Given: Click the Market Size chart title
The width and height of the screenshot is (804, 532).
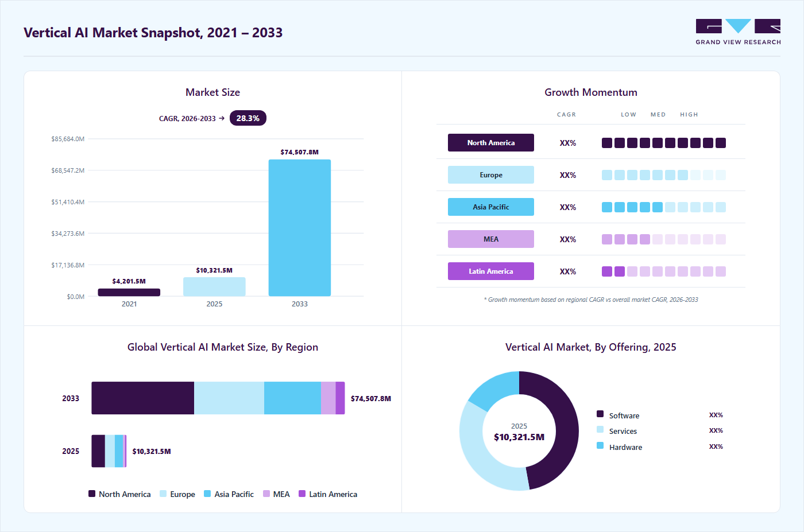Looking at the screenshot, I should point(212,92).
